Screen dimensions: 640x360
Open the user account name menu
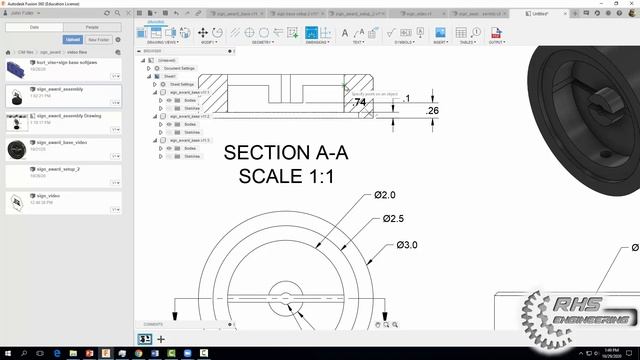pyautogui.click(x=25, y=13)
